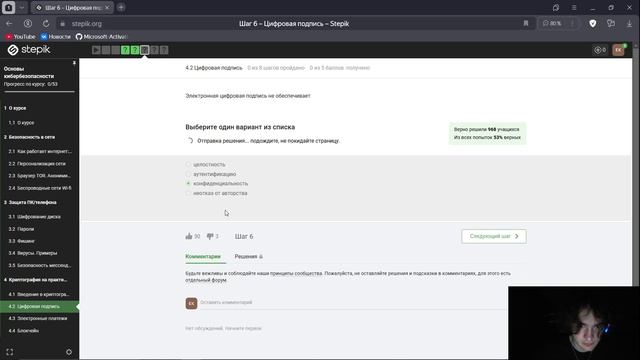Open lesson "2.1 Как работает интернет"

tap(40, 151)
